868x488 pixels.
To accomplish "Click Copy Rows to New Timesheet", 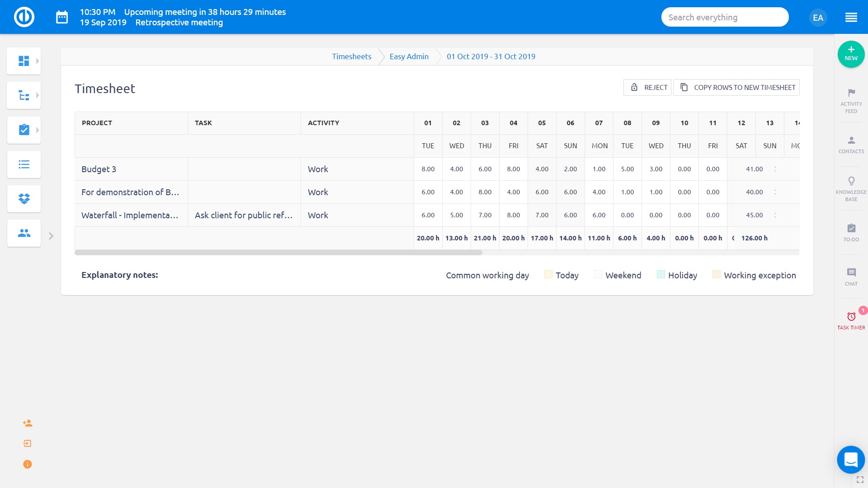I will (736, 87).
